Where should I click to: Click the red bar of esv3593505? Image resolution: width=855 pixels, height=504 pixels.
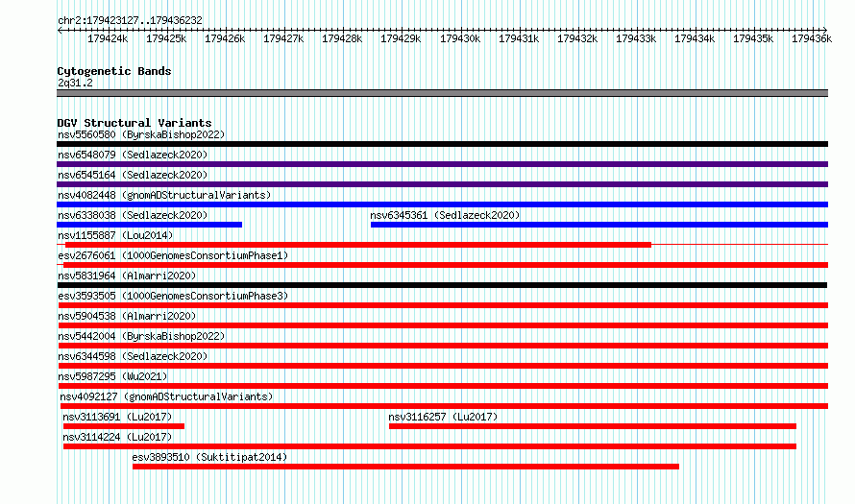443,305
